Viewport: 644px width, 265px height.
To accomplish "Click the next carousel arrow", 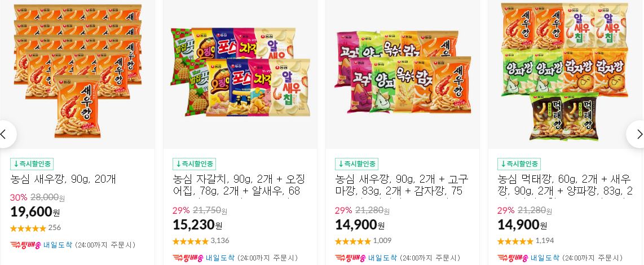I will 637,134.
